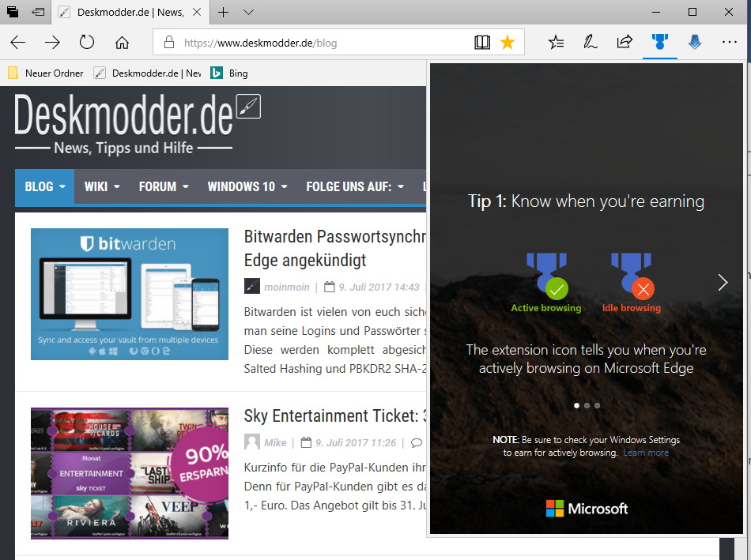The height and width of the screenshot is (560, 751).
Task: Close the Deskmodder.de tab
Action: coord(197,12)
